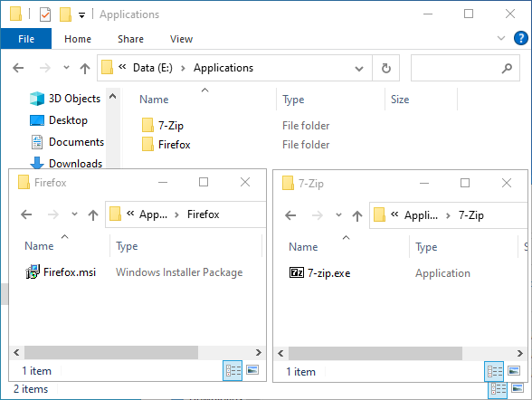Open Customize Quick Access Toolbar dropdown arrow
532x400 pixels.
pyautogui.click(x=81, y=14)
